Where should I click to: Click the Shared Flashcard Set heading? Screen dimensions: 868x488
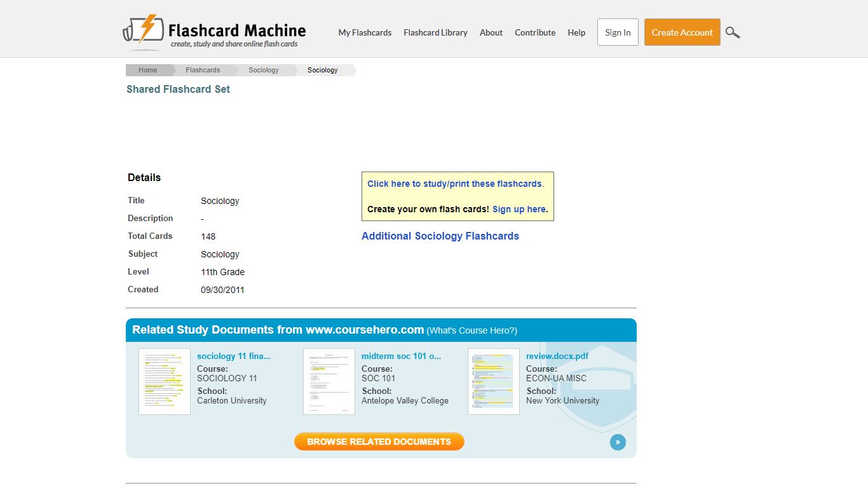pos(178,89)
